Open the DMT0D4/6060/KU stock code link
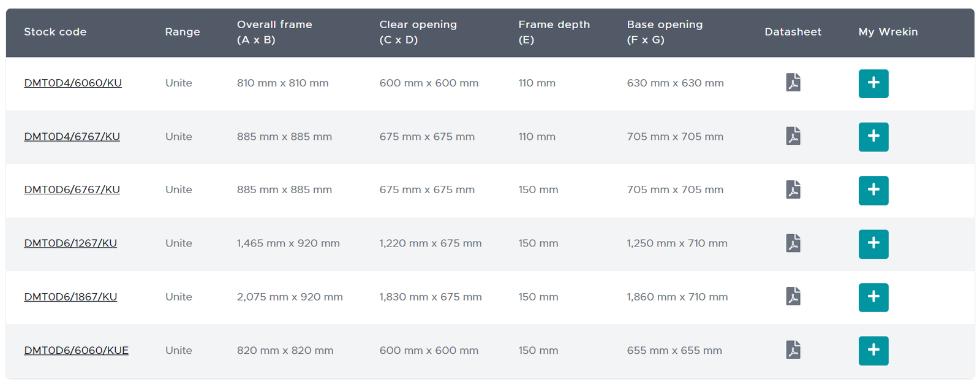The width and height of the screenshot is (980, 382). point(73,83)
